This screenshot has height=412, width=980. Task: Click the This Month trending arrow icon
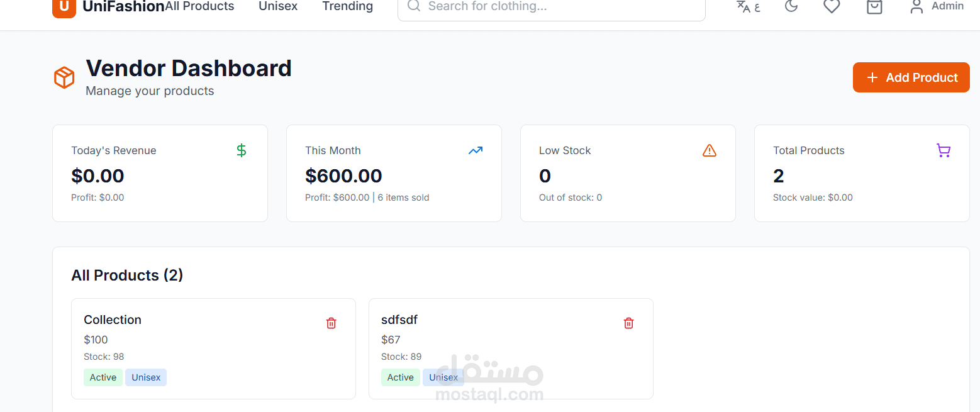click(475, 150)
